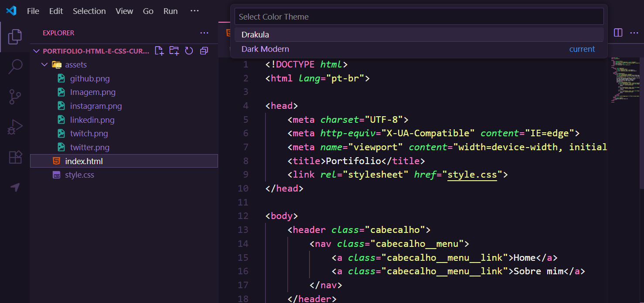Create a new file in Explorer
This screenshot has width=644, height=303.
coord(159,51)
